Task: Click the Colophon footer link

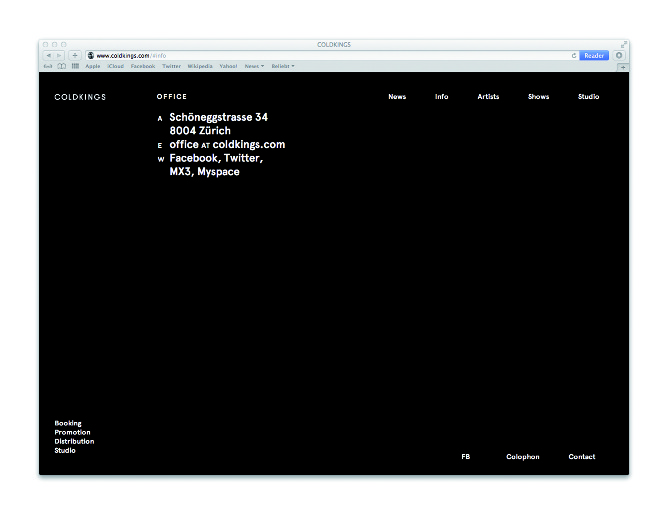Action: pos(522,457)
